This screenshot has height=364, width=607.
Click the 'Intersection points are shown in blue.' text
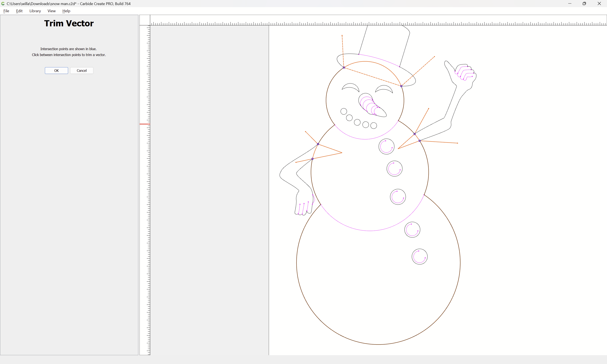coord(68,49)
